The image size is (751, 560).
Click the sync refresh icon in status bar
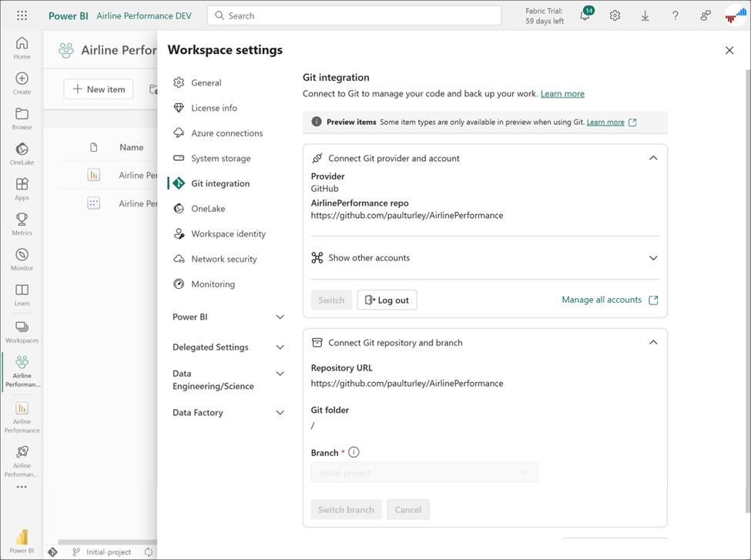(x=149, y=552)
